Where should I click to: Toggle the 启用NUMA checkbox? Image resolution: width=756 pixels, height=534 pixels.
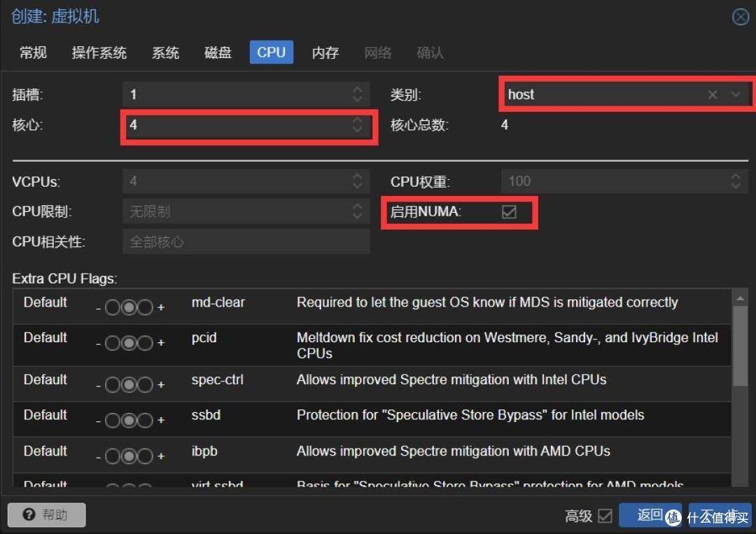509,211
